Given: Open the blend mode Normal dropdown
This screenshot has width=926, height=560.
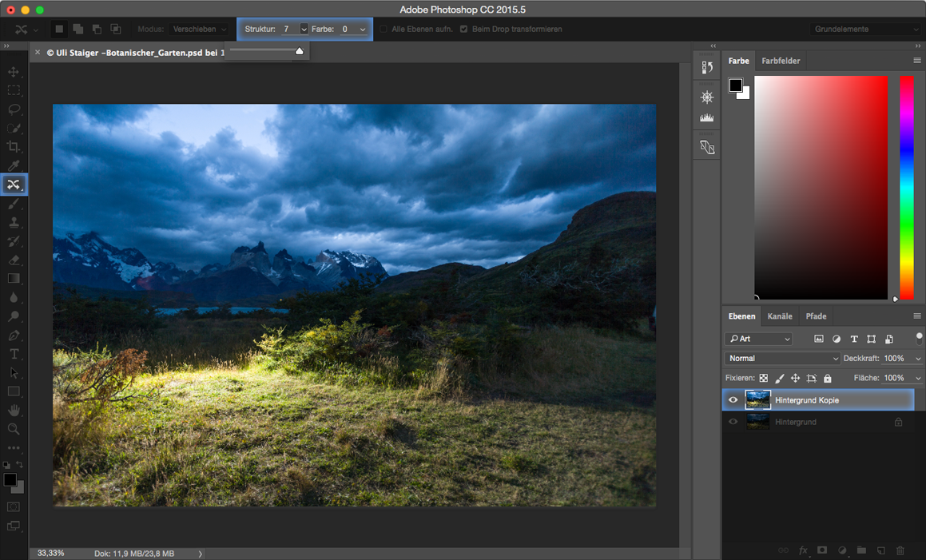Looking at the screenshot, I should click(782, 359).
